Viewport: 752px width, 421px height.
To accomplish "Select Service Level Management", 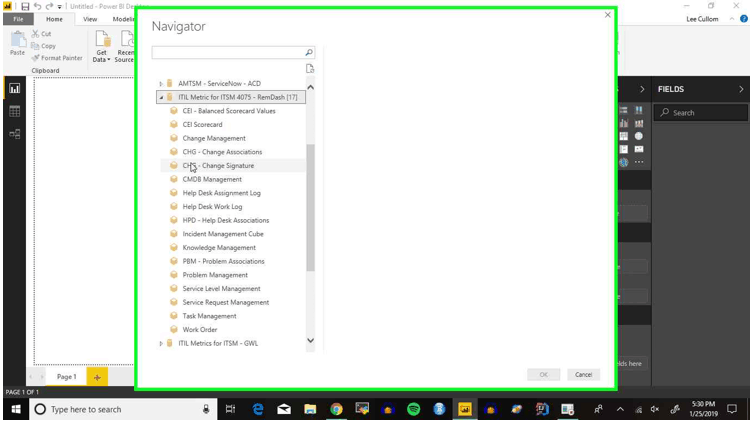I will coord(221,289).
